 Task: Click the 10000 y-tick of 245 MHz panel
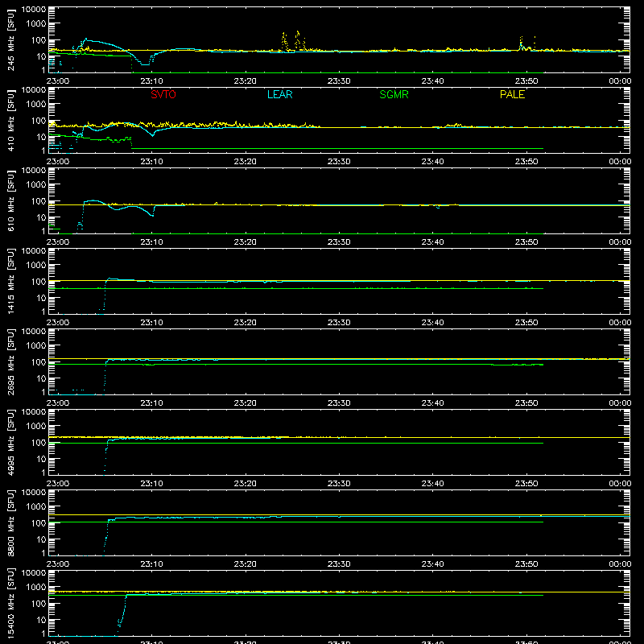pos(34,10)
